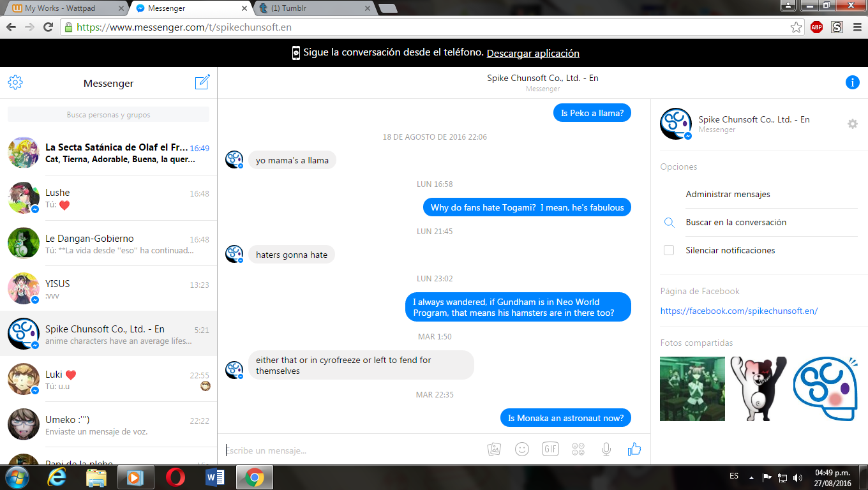Close the Messenger browser tab
Viewport: 868px width, 490px height.
(243, 8)
